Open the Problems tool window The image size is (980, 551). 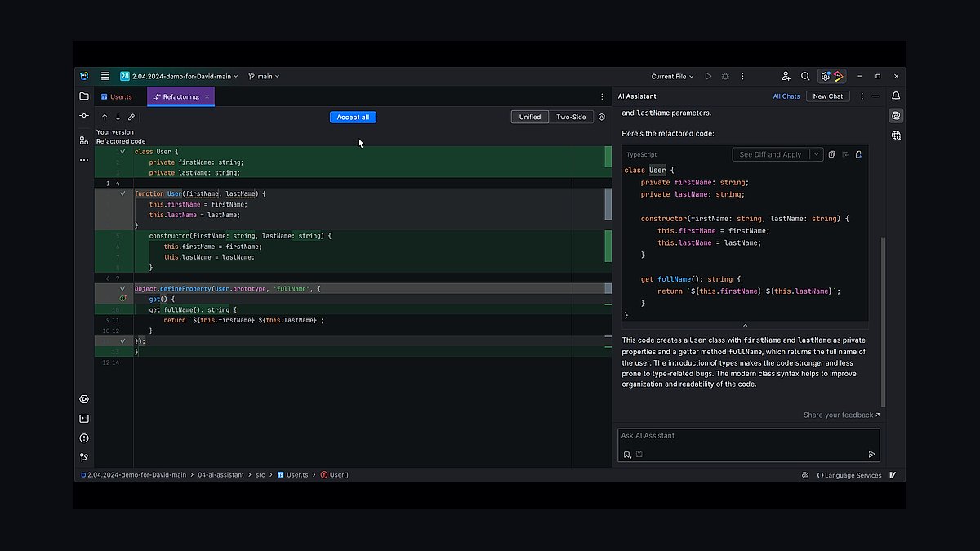click(84, 438)
